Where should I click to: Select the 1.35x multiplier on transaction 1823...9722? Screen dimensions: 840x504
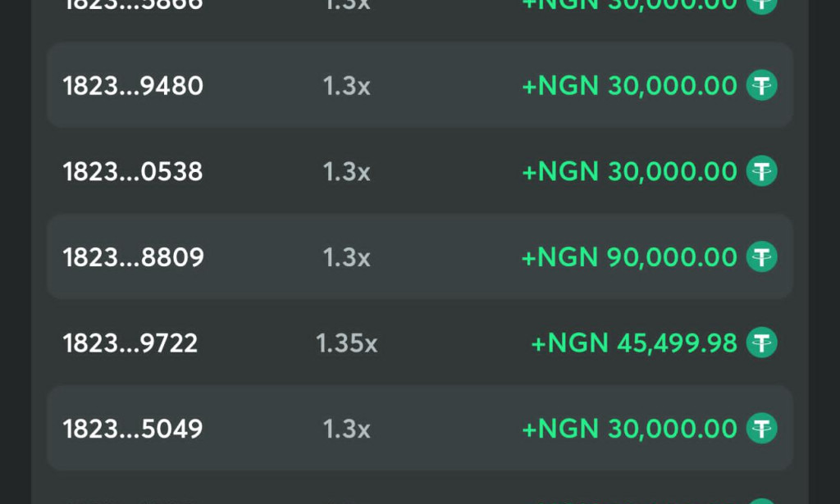coord(347,343)
